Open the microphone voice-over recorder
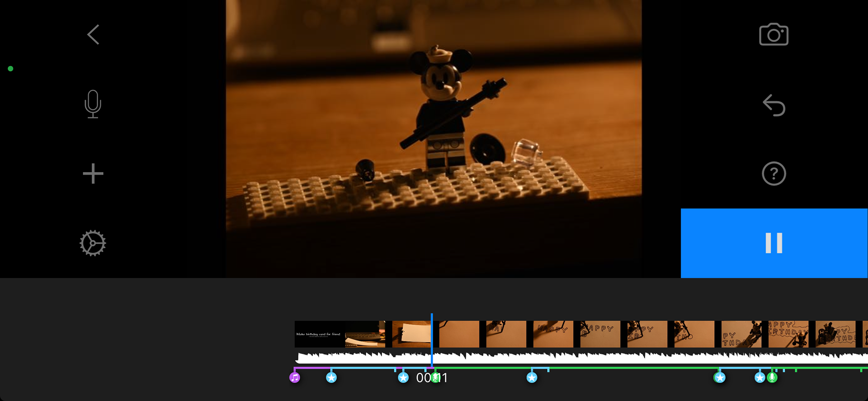The width and height of the screenshot is (868, 401). click(x=93, y=104)
